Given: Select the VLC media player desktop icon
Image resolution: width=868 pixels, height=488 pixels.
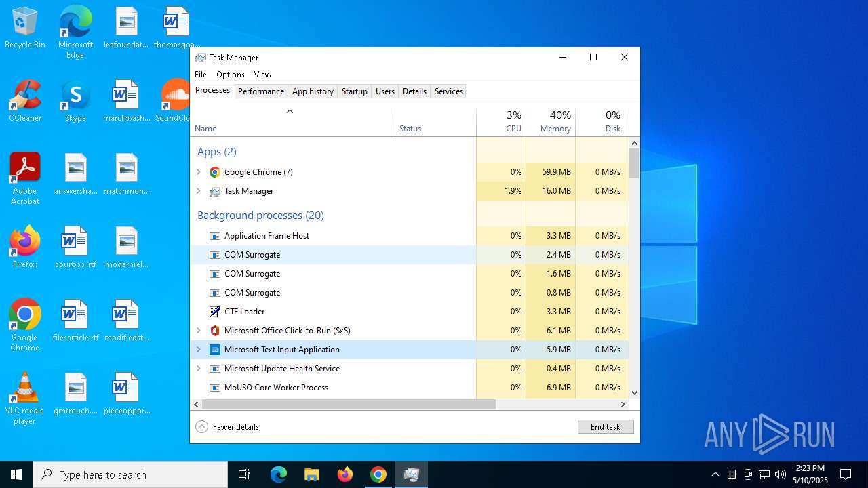Looking at the screenshot, I should tap(25, 399).
